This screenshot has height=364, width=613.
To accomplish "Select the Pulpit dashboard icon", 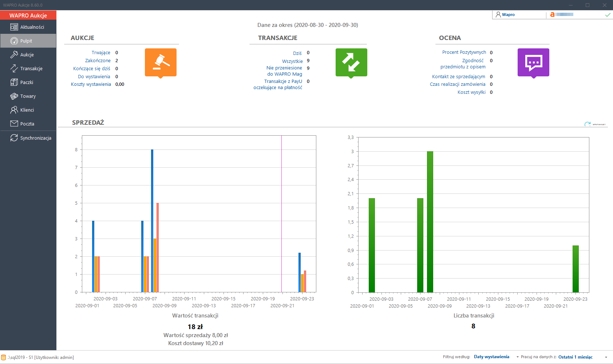I will pyautogui.click(x=14, y=41).
